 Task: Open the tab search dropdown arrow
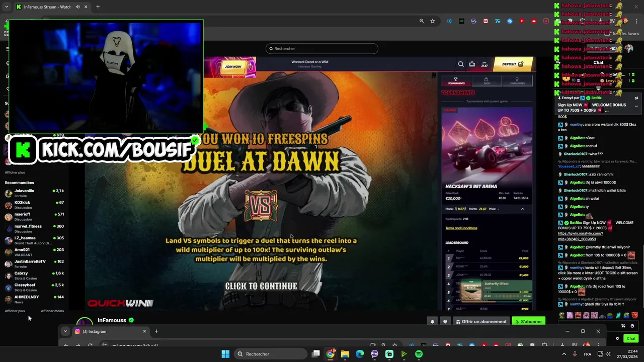(6, 7)
